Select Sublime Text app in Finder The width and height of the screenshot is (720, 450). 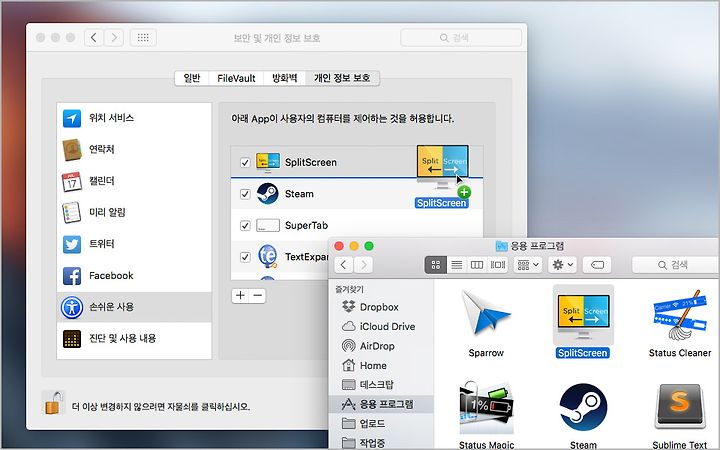click(x=680, y=415)
